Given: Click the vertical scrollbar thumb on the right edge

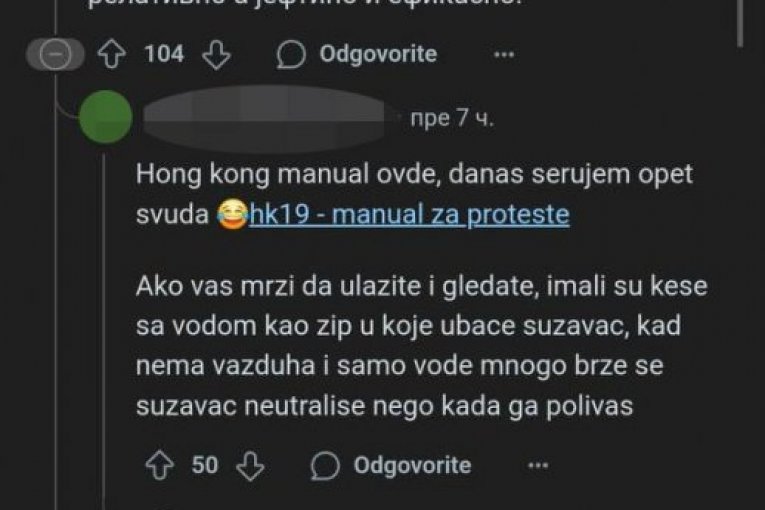Looking at the screenshot, I should click(x=741, y=23).
